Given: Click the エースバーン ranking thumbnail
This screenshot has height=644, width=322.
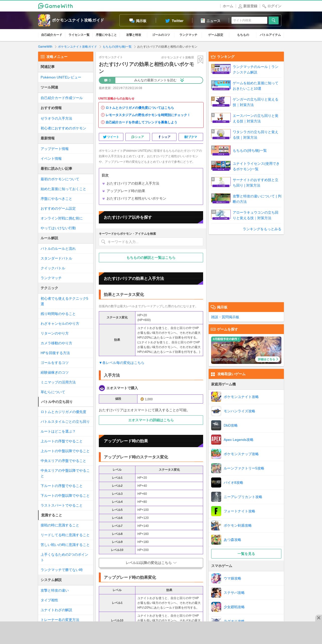Looking at the screenshot, I should pos(221,118).
